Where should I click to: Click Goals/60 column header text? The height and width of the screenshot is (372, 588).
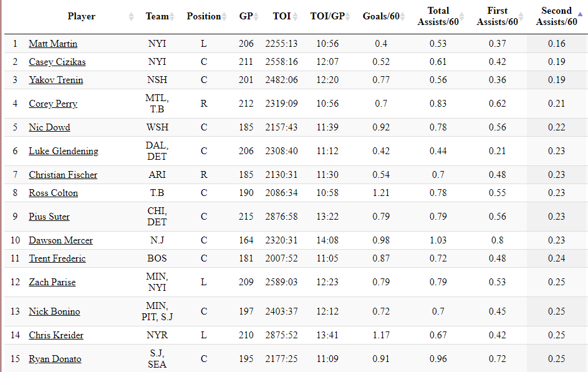(380, 16)
